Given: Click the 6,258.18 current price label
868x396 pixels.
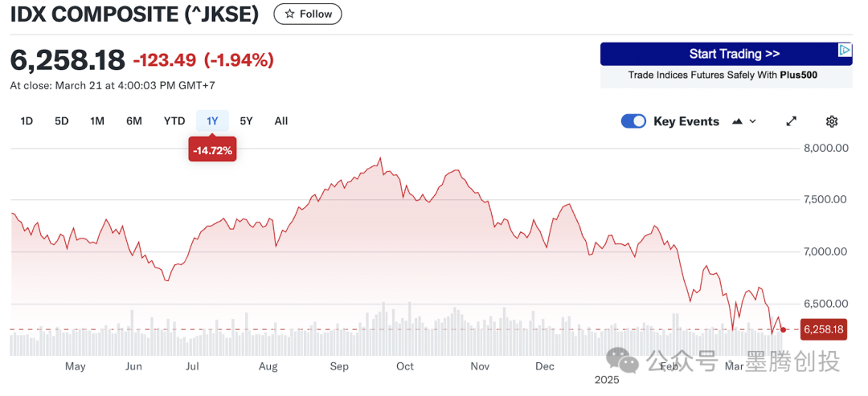Looking at the screenshot, I should 823,329.
